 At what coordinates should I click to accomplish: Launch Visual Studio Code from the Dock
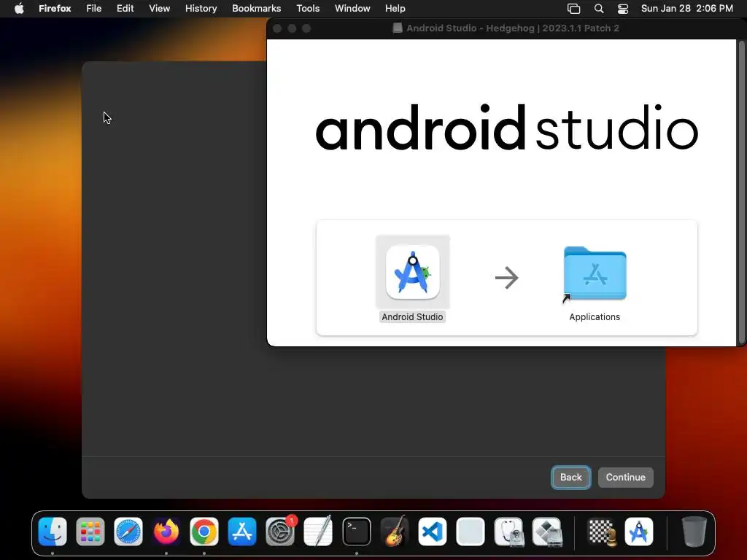pos(433,532)
